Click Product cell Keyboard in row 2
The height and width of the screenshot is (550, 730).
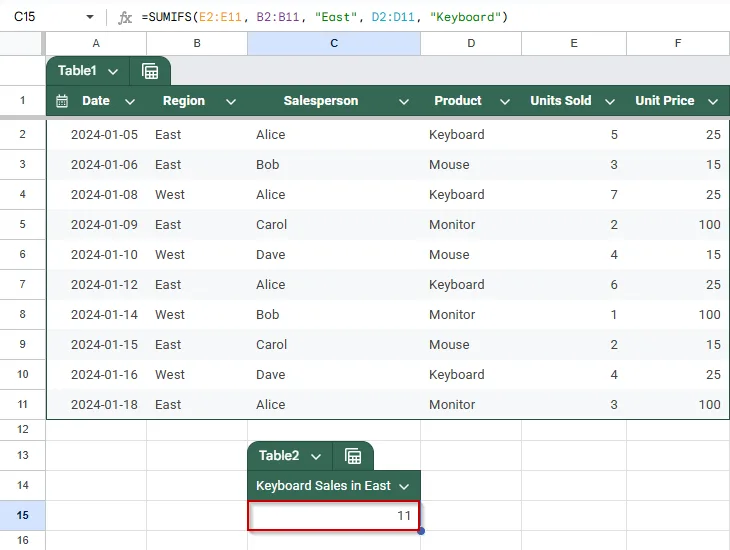tap(471, 135)
